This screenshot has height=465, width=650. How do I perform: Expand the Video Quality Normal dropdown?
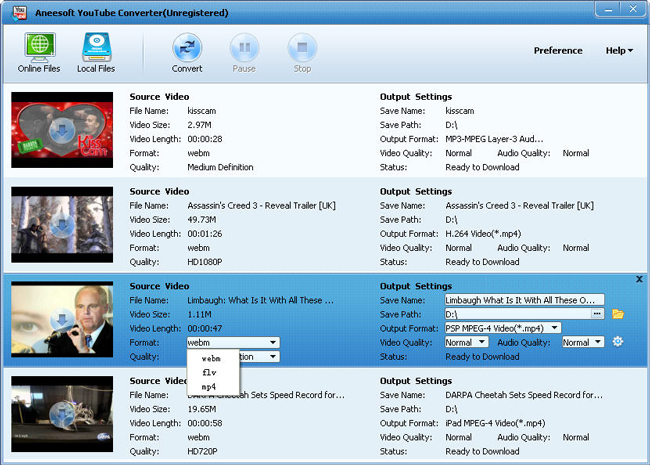click(x=482, y=342)
